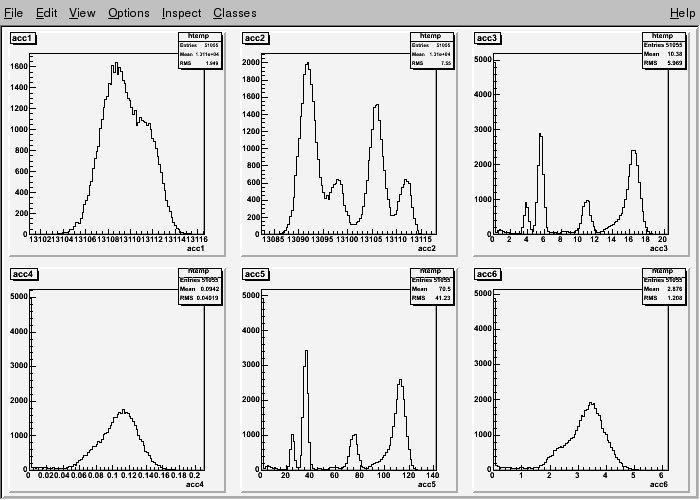Click the peak near 6 in acc3 histogram
The width and height of the screenshot is (700, 500).
pyautogui.click(x=540, y=134)
